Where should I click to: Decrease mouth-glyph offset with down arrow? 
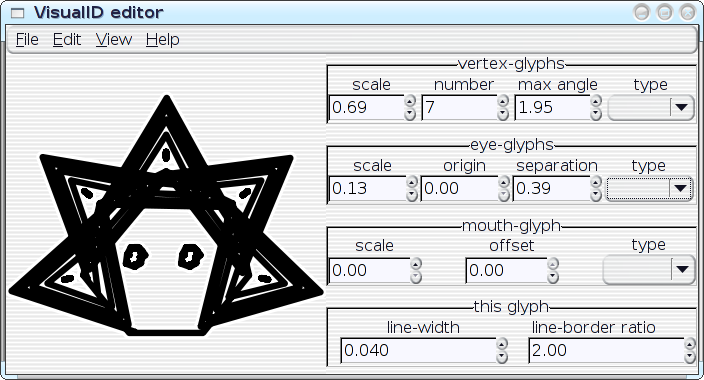click(553, 277)
